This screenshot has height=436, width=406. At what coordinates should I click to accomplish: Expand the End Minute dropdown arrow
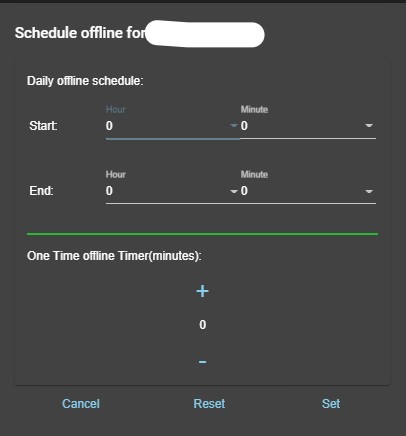pyautogui.click(x=369, y=191)
